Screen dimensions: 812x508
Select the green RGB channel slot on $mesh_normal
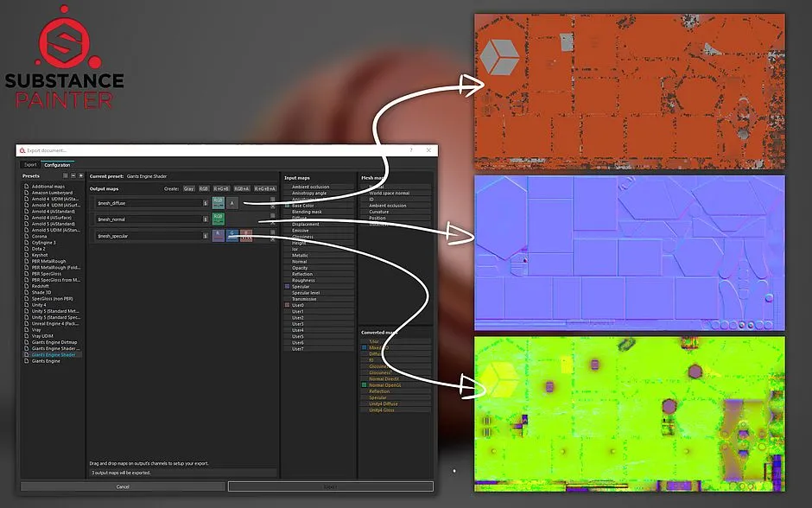coord(217,219)
